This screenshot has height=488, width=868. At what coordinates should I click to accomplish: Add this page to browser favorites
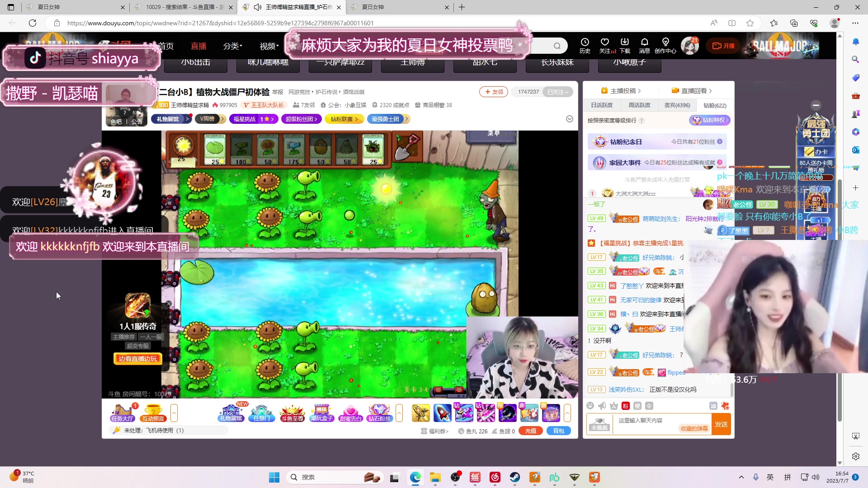(750, 23)
